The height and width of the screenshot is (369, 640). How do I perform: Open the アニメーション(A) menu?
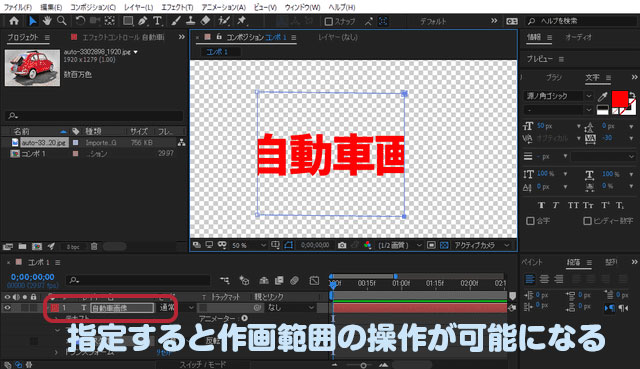point(224,7)
